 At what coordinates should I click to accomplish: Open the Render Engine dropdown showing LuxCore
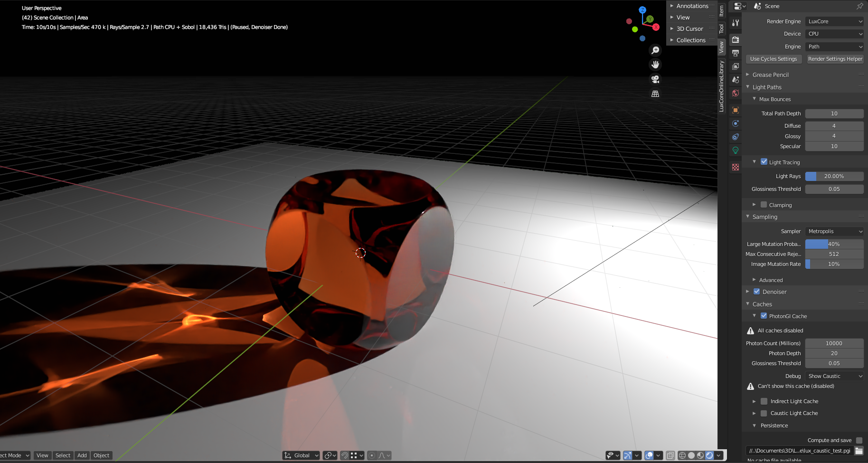[x=834, y=21]
